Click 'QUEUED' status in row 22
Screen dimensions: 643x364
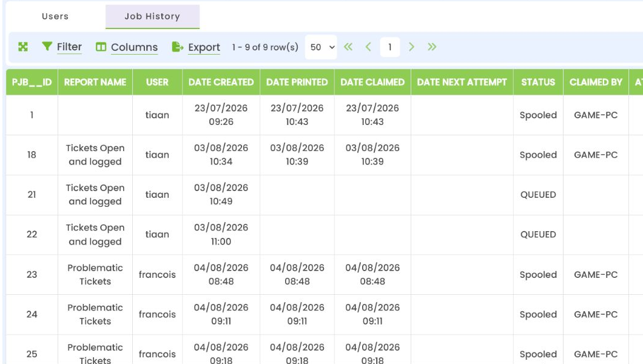pyautogui.click(x=538, y=234)
